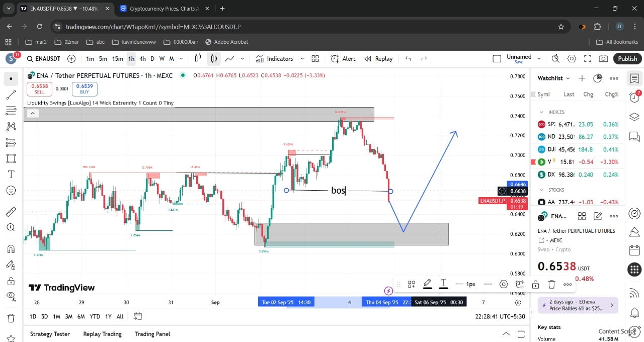Image resolution: width=644 pixels, height=342 pixels.
Task: Collapse the INDICES watchlist section
Action: pos(541,112)
